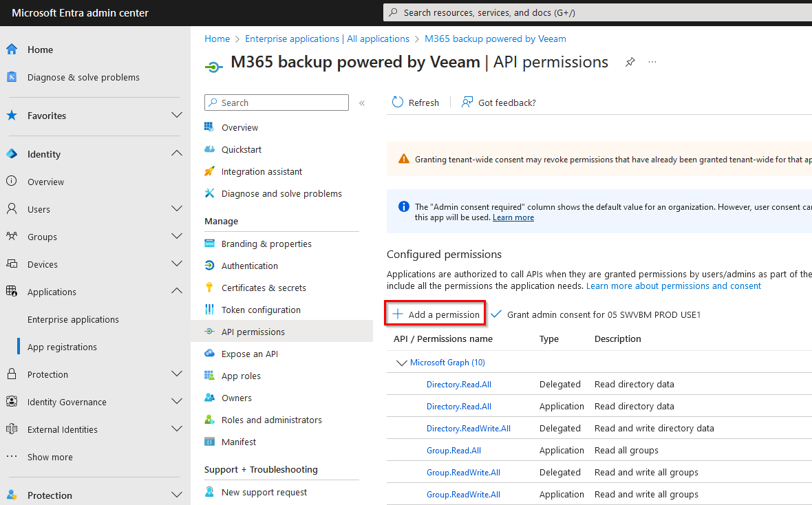Click the Applications grid icon
812x505 pixels.
[x=12, y=291]
